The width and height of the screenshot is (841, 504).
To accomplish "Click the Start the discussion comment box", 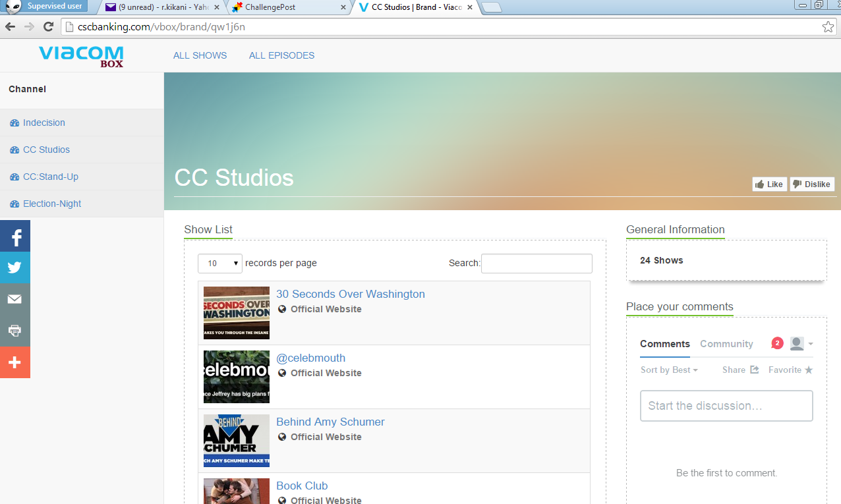I will (x=726, y=406).
